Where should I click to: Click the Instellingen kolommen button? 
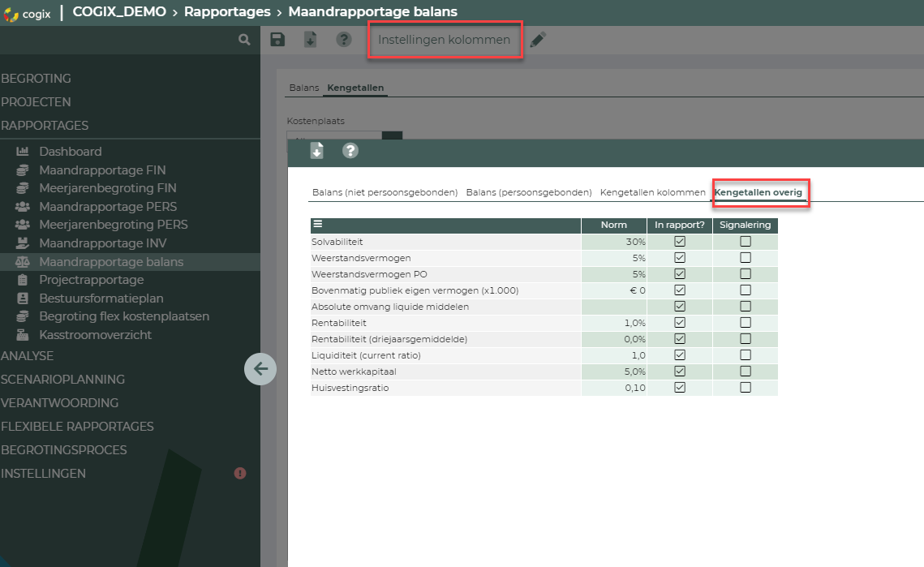444,40
